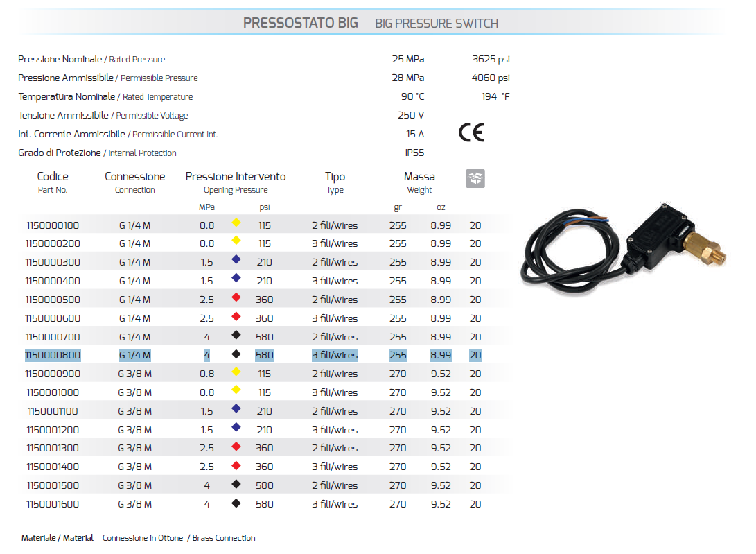756x554 pixels.
Task: Click the Codice column header
Action: tap(53, 177)
